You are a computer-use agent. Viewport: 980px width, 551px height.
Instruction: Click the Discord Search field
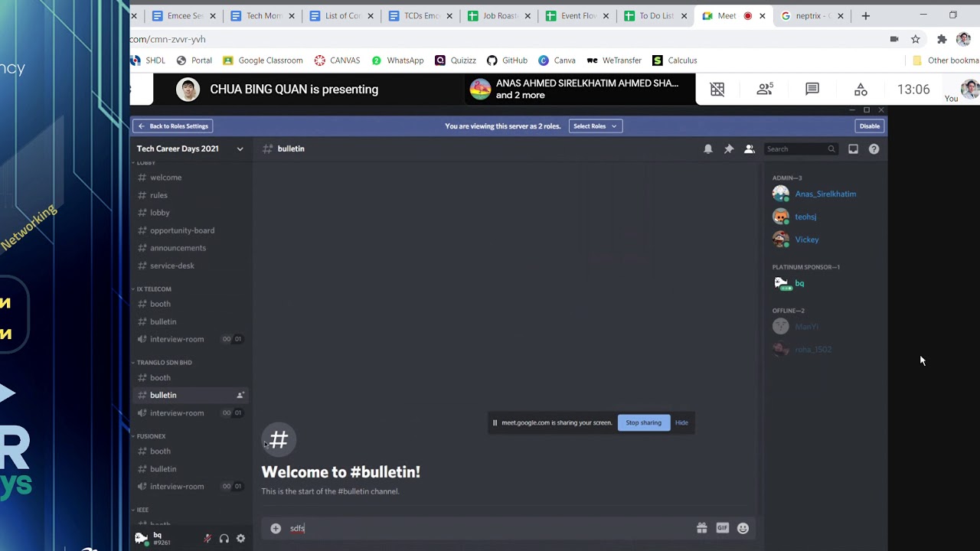pos(801,149)
